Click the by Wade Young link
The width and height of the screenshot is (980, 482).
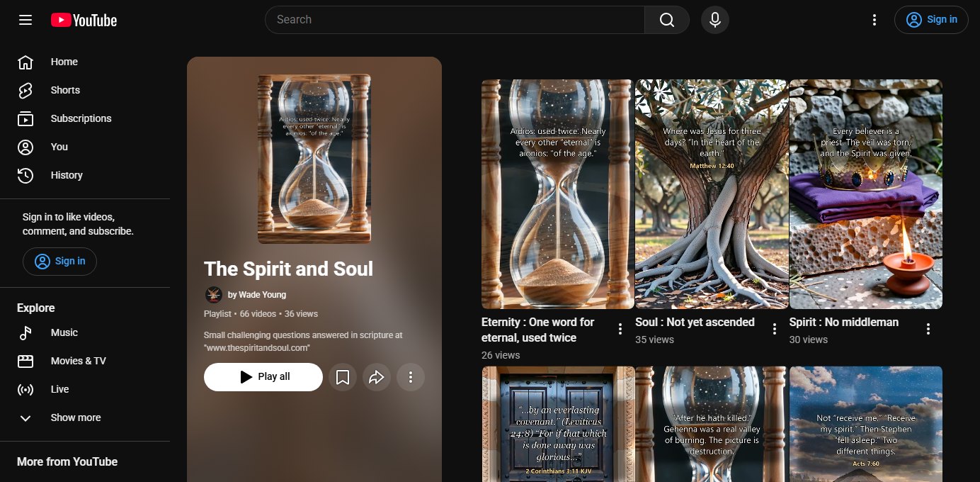257,295
